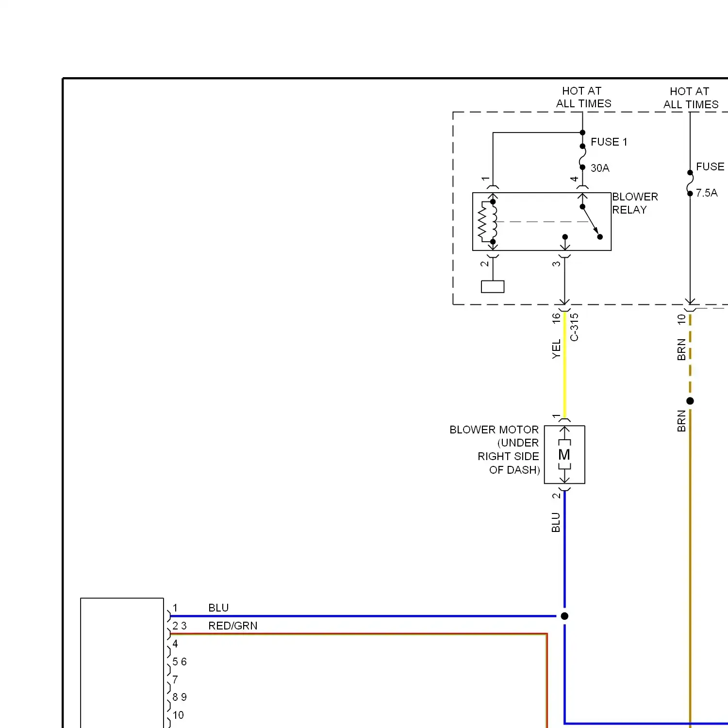The width and height of the screenshot is (728, 728).
Task: Select the '8 9' pin label on the left connector
Action: point(180,697)
